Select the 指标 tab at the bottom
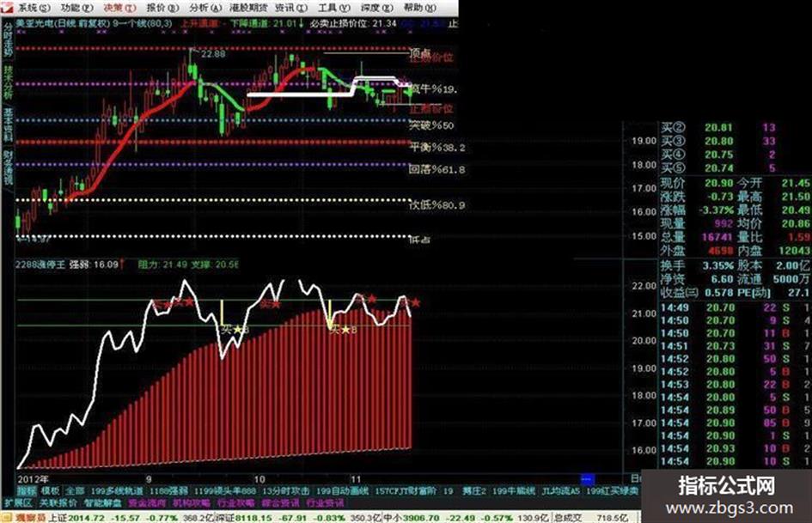Screen dimensions: 812x523 27,490
